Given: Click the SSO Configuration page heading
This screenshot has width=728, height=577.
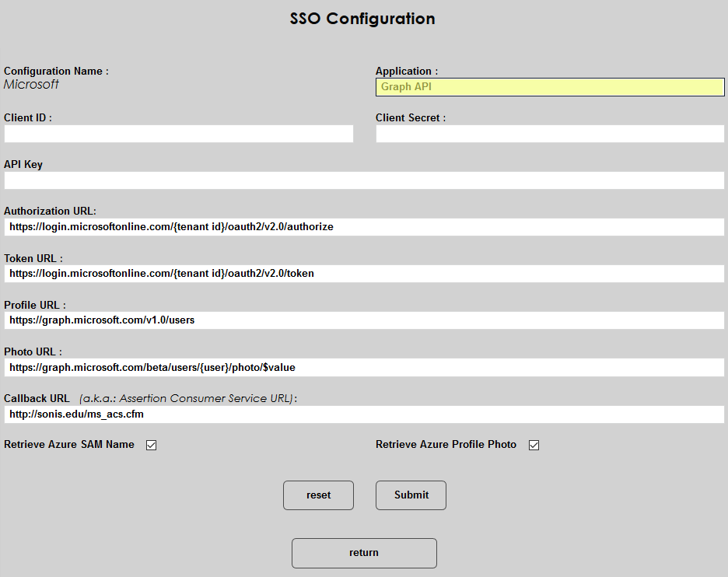Looking at the screenshot, I should (x=362, y=19).
